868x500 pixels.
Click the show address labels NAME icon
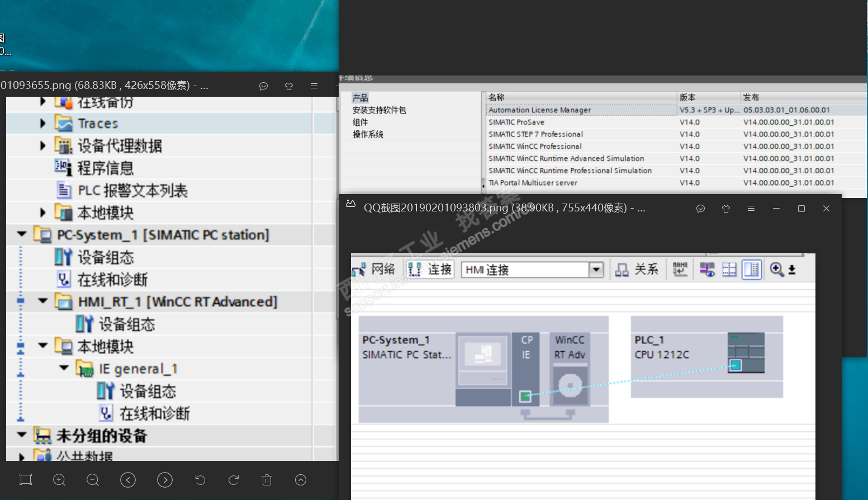point(680,270)
